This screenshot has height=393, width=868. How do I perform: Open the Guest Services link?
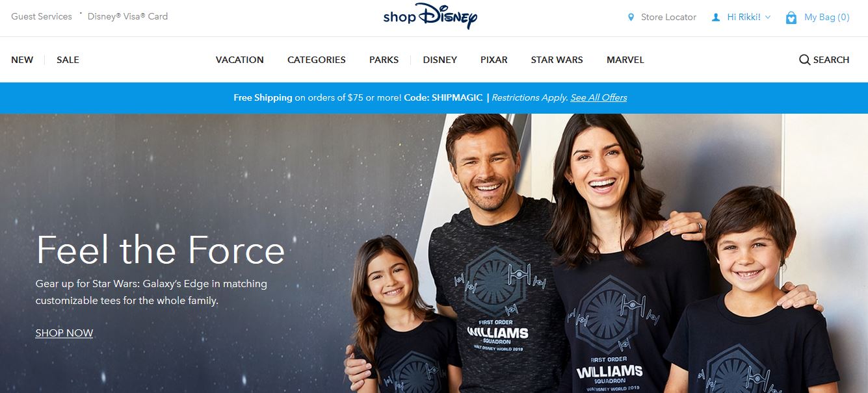click(x=42, y=17)
